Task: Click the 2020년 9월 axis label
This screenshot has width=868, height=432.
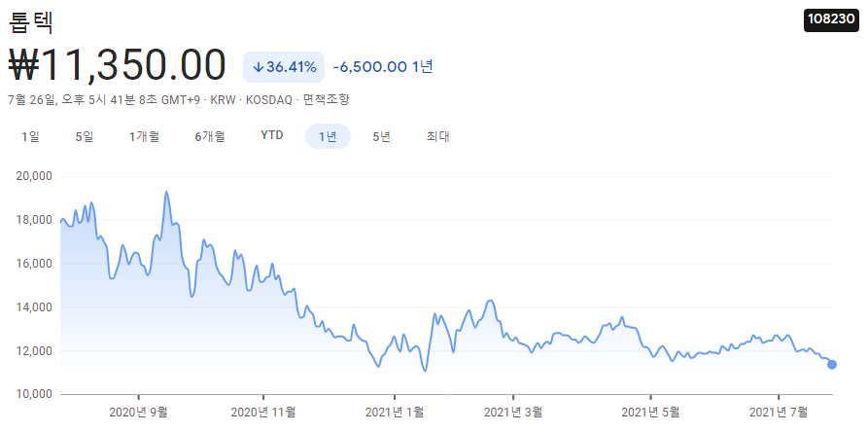Action: (138, 413)
